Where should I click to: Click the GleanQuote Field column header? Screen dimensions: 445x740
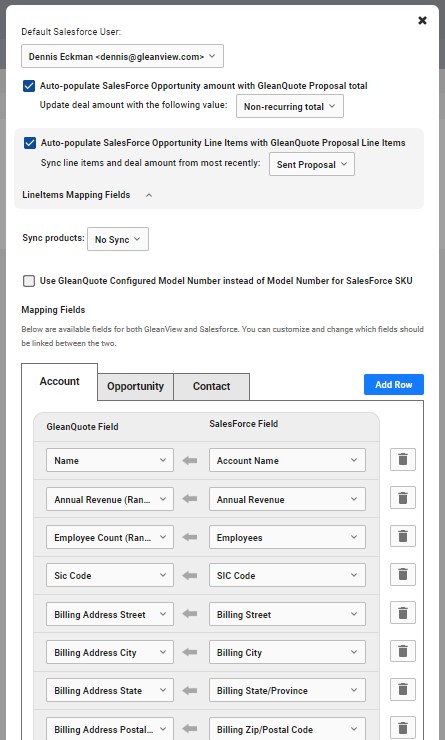pyautogui.click(x=82, y=427)
